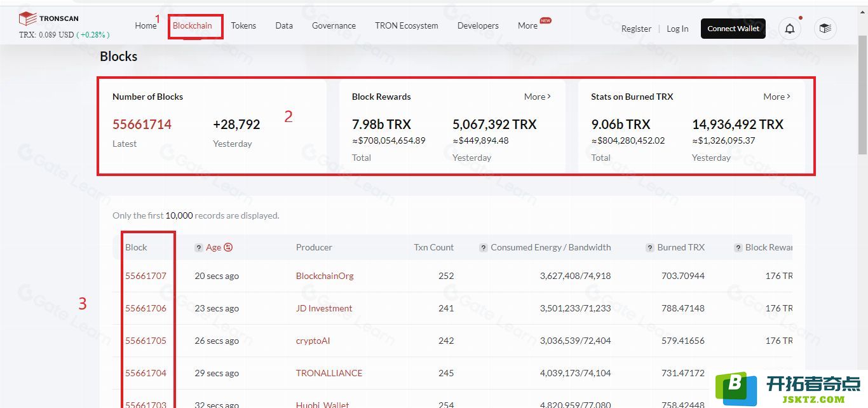Select energy value 3,036,539/72,404
The image size is (868, 408).
[x=576, y=341]
